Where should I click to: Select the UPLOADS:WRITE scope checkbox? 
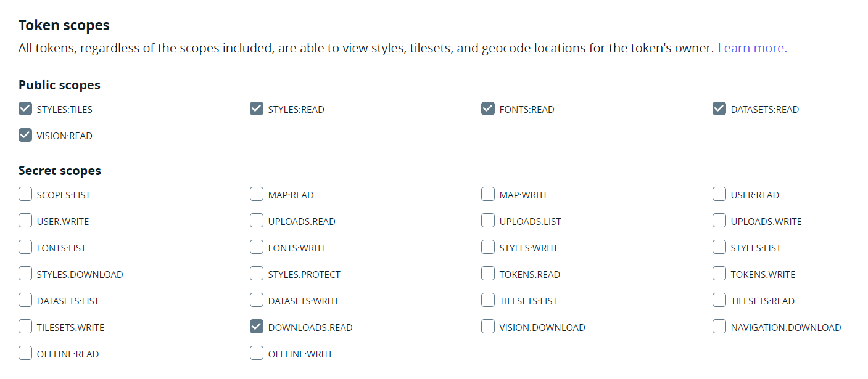coord(719,221)
